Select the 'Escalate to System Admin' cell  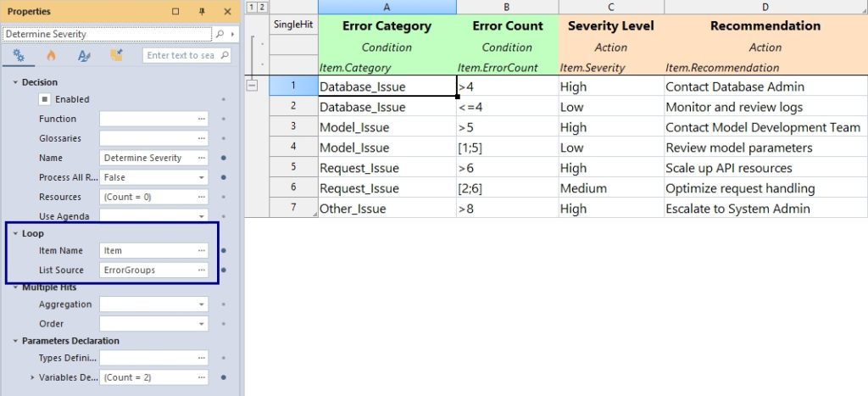click(765, 209)
